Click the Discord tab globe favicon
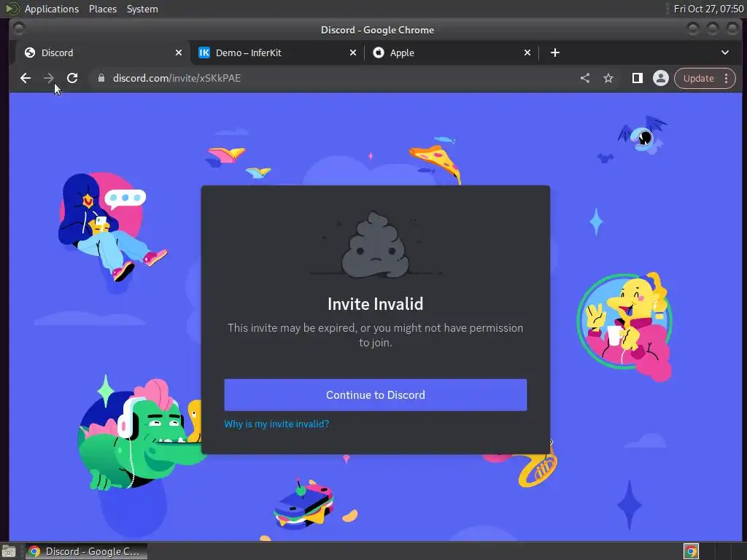 click(x=29, y=52)
